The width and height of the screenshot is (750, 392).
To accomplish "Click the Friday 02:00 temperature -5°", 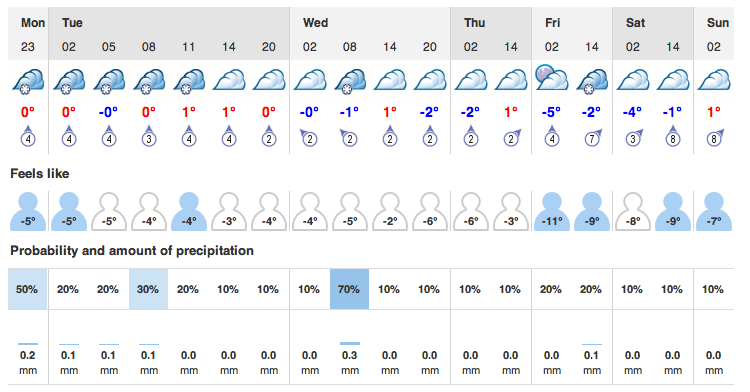I will pyautogui.click(x=551, y=112).
